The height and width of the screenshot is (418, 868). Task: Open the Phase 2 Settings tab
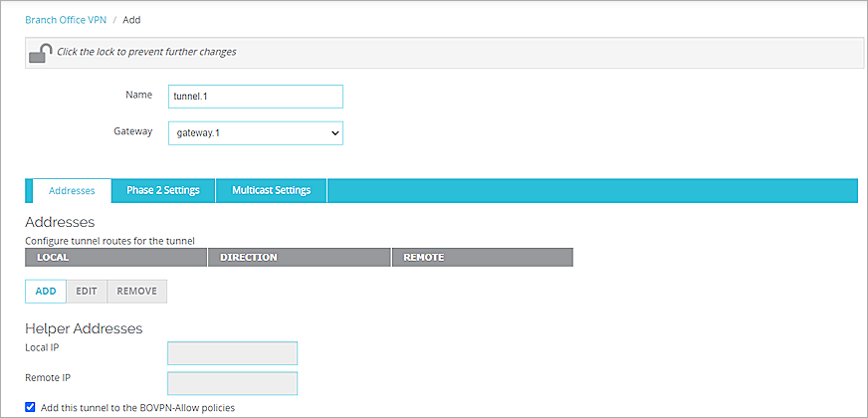point(163,190)
